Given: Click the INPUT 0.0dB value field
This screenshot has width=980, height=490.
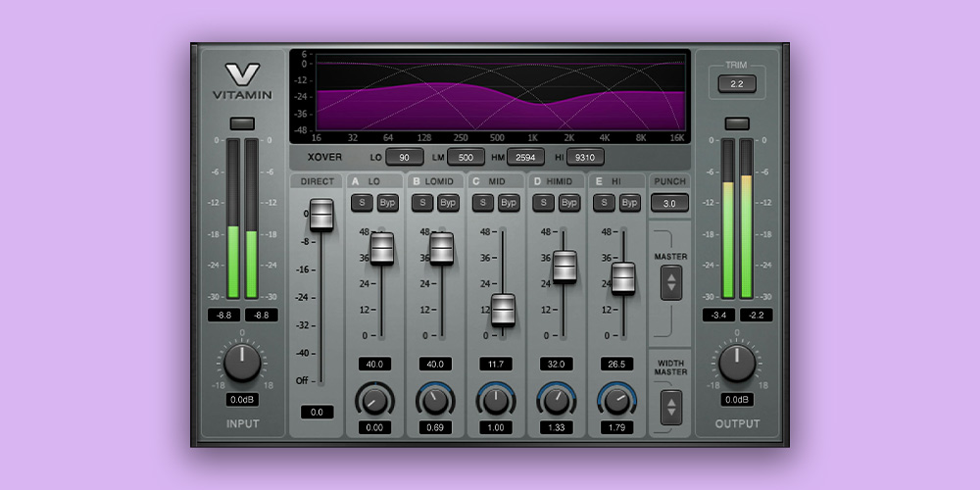Looking at the screenshot, I should 242,400.
